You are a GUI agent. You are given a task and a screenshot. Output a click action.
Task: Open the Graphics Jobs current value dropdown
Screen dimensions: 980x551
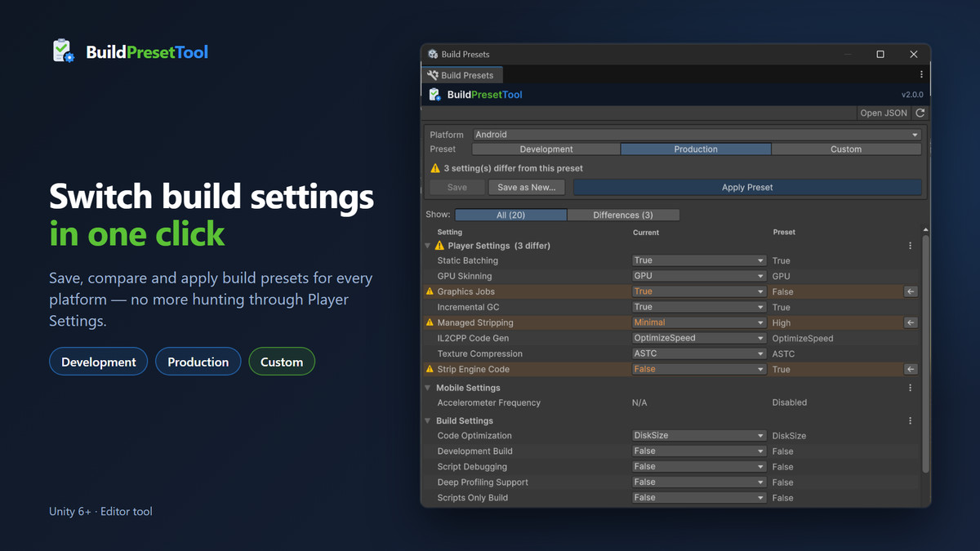click(699, 291)
